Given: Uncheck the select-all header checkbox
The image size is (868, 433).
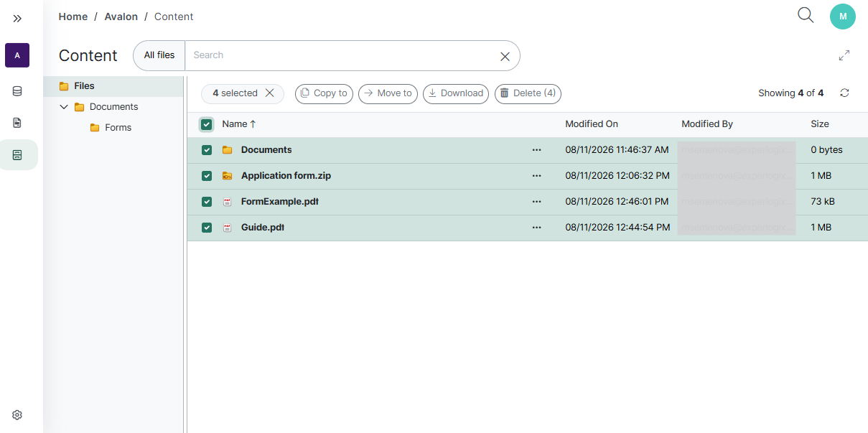Looking at the screenshot, I should (207, 124).
